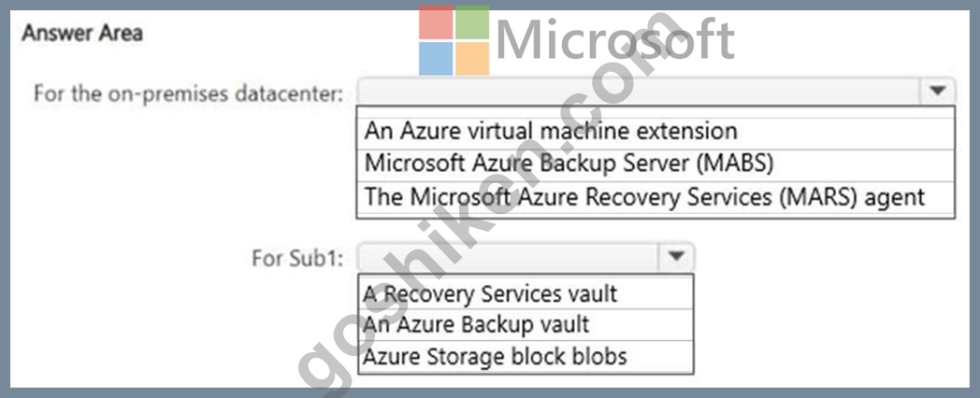Click the green square of Microsoft logo
Screen dimensions: 980x398
click(x=472, y=22)
